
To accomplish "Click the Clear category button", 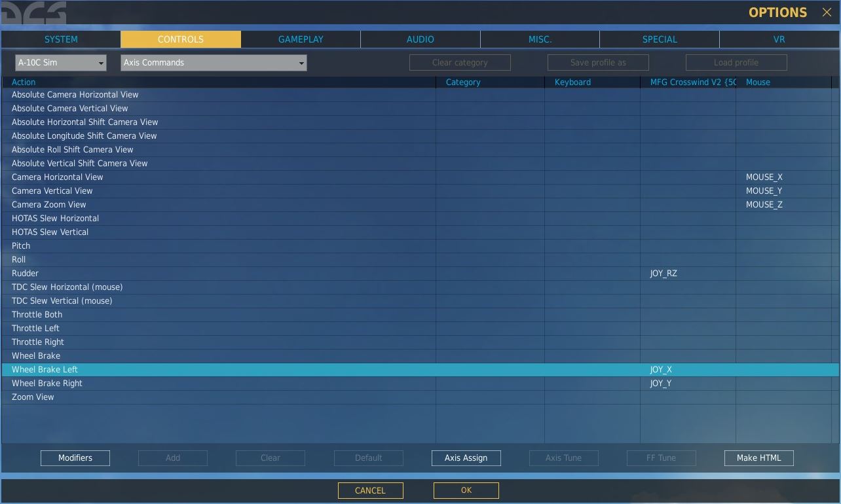I will (460, 63).
